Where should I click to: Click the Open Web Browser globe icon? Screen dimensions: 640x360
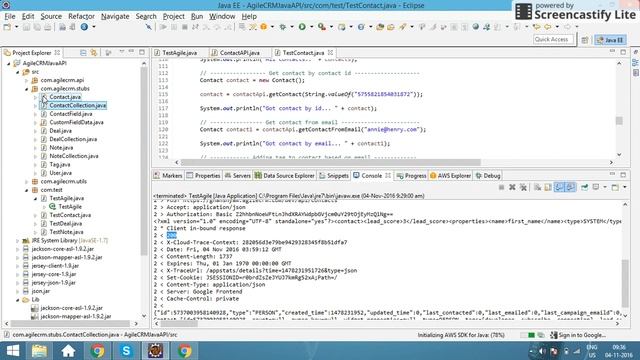[x=476, y=27]
